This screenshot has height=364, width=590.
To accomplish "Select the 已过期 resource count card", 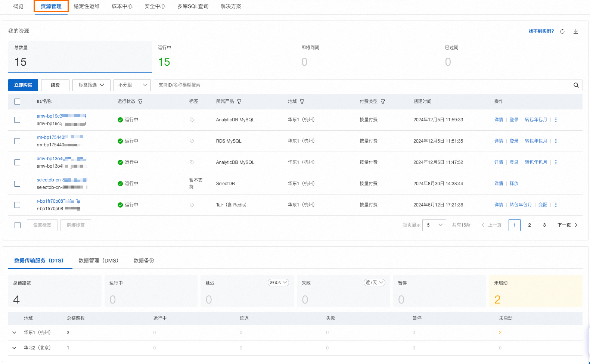I will [x=511, y=57].
